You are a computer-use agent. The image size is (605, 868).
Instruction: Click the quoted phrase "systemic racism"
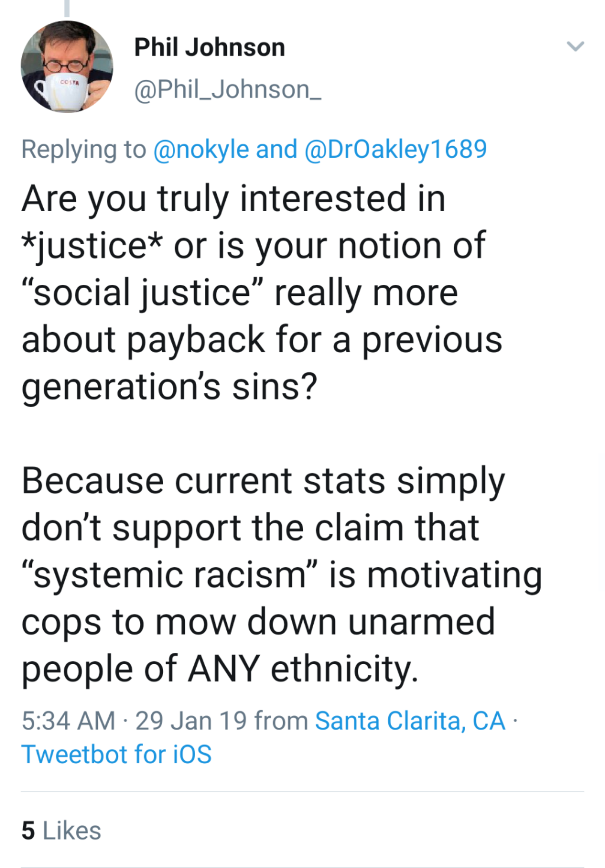tap(170, 575)
